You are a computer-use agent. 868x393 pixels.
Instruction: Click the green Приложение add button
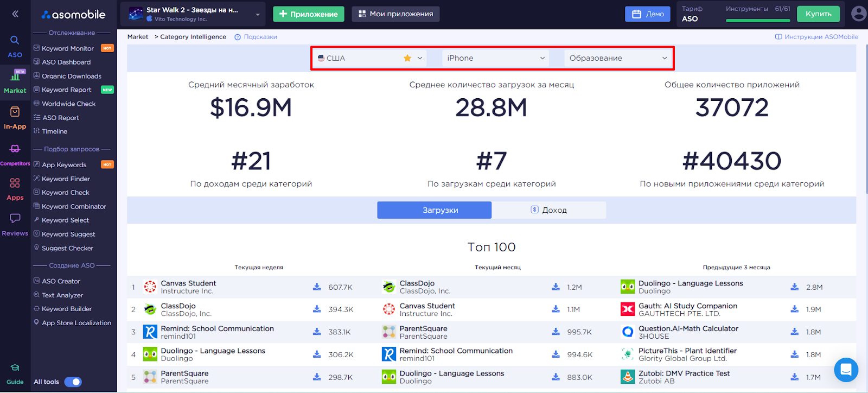(x=309, y=14)
